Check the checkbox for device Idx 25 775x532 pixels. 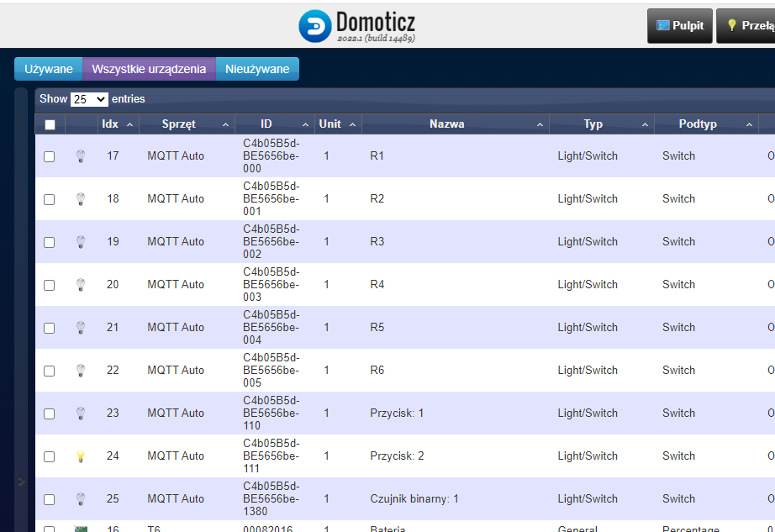(49, 500)
